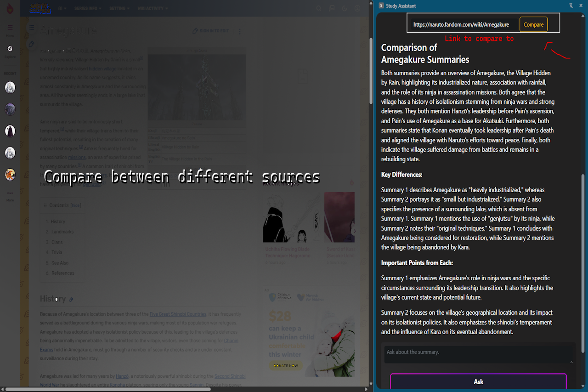Image resolution: width=588 pixels, height=392 pixels.
Task: Open the Uchiha Flowering Blade Technique thumbnail
Action: [x=291, y=217]
